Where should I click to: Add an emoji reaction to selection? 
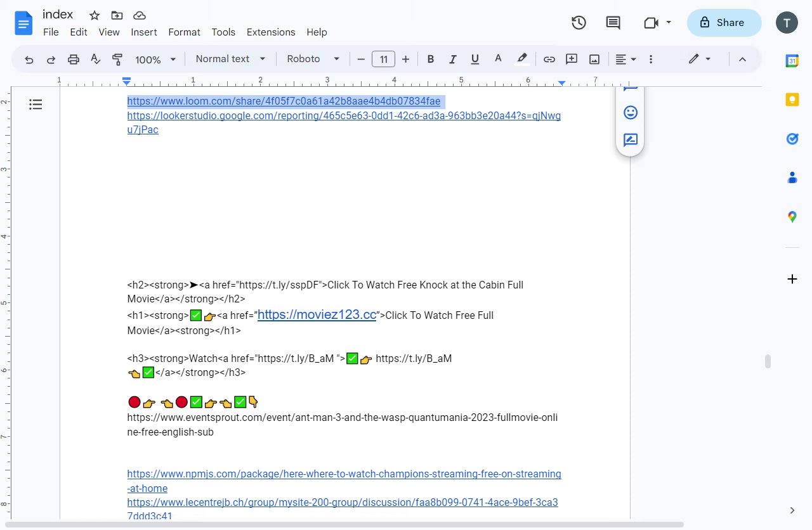(x=630, y=113)
